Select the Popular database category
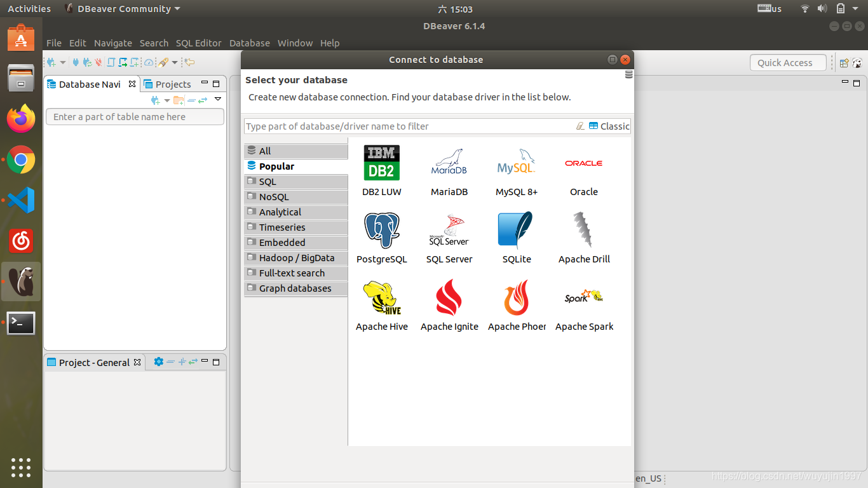Viewport: 868px width, 488px height. (x=296, y=166)
